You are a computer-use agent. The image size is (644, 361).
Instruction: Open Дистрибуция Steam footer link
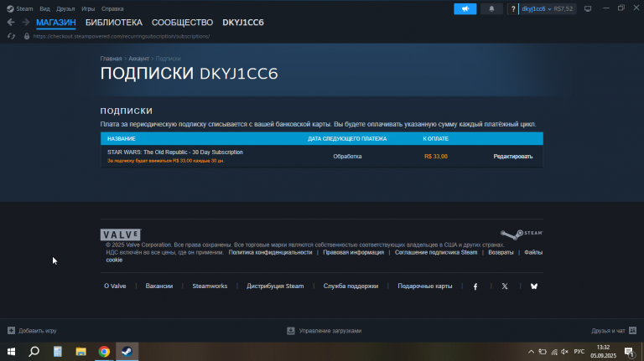pyautogui.click(x=275, y=286)
